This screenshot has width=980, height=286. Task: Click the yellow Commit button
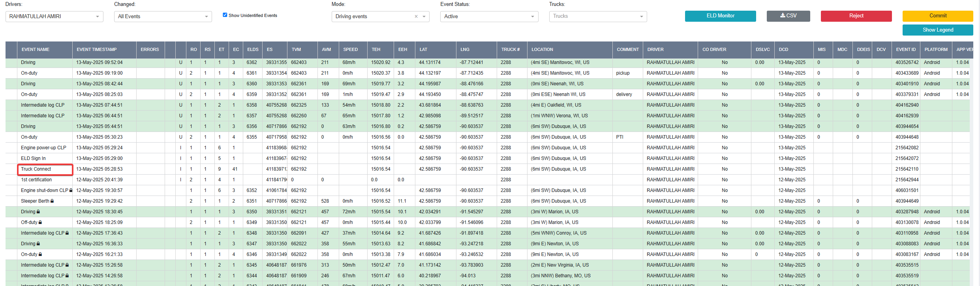coord(938,16)
